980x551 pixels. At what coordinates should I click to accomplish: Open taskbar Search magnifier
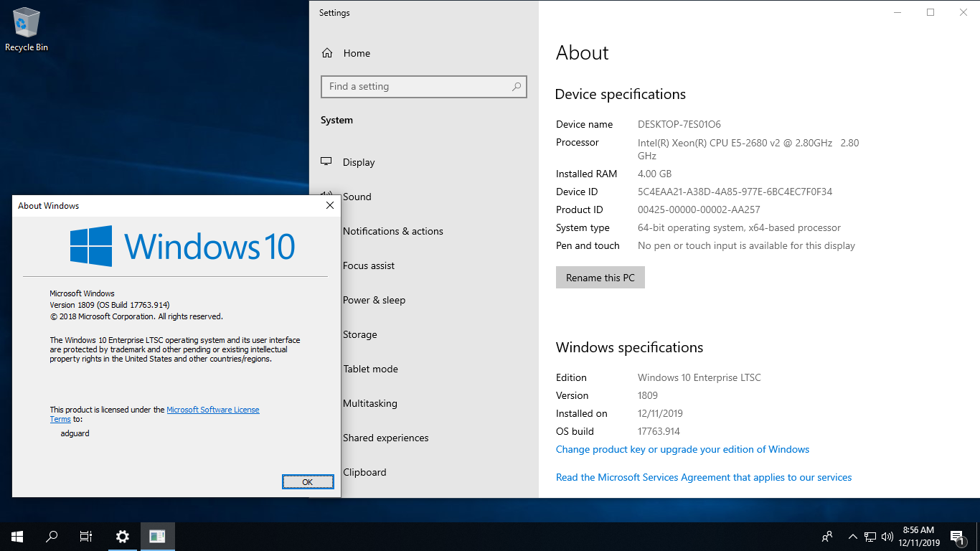[52, 536]
